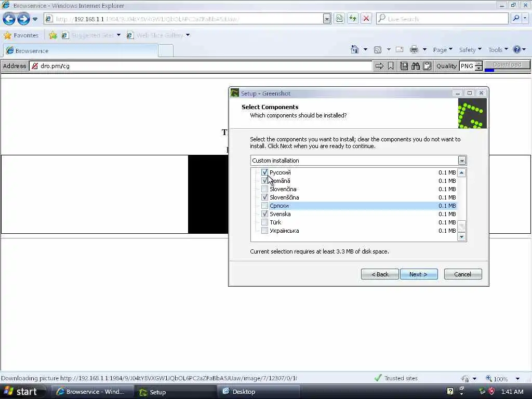This screenshot has width=532, height=399.
Task: Click the Browservice Download button
Action: (x=507, y=65)
